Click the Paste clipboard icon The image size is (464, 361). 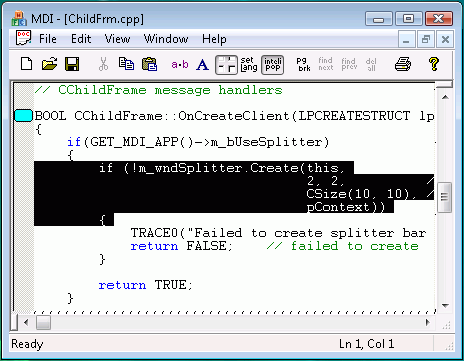point(149,64)
